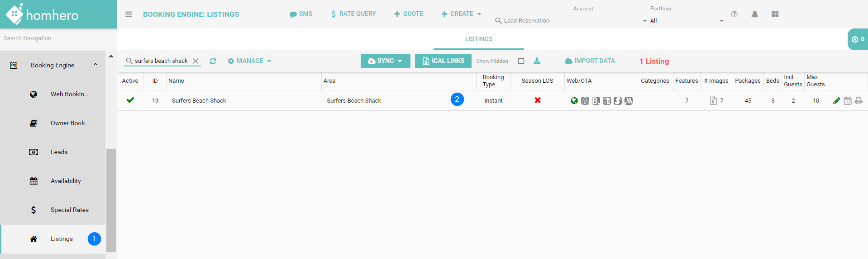Open calendar icon for Surfers Beach Shack

(x=848, y=101)
